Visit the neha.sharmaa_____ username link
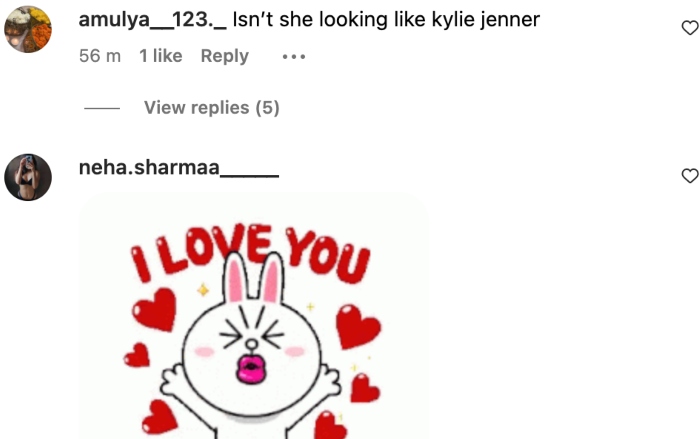 (179, 168)
